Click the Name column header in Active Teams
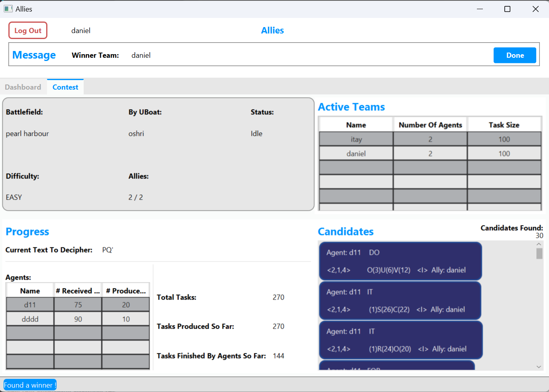This screenshot has width=549, height=392. point(356,125)
